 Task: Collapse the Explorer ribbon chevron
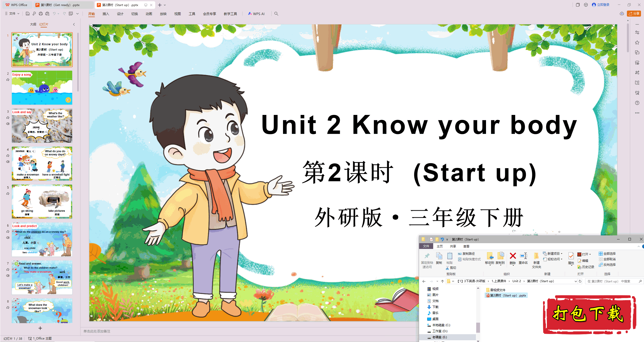point(639,246)
